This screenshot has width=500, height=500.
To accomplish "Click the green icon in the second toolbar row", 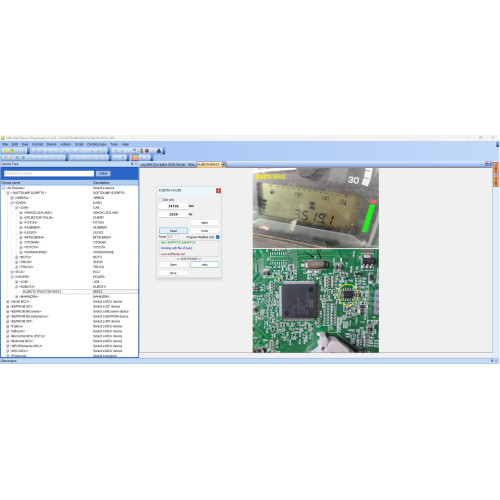I will 23,157.
